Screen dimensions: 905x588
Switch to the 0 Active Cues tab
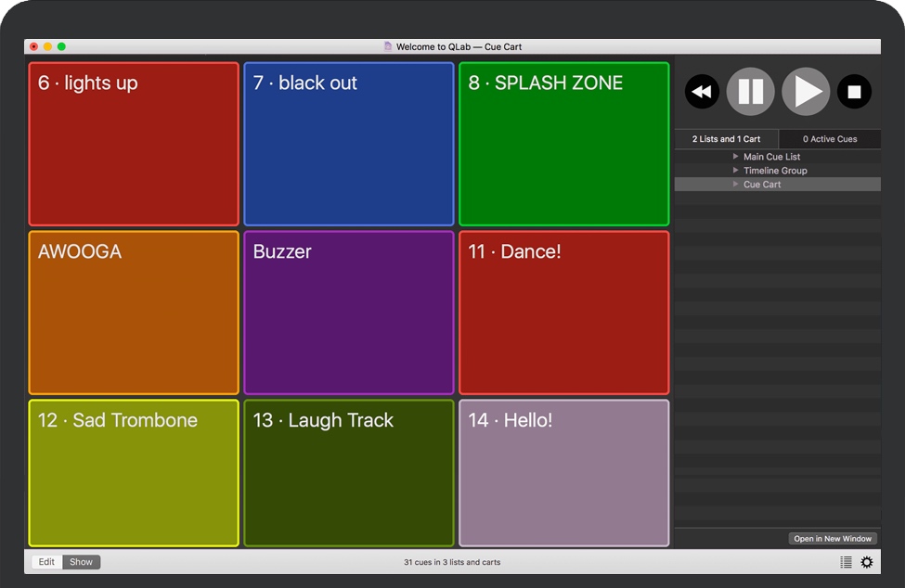tap(830, 138)
